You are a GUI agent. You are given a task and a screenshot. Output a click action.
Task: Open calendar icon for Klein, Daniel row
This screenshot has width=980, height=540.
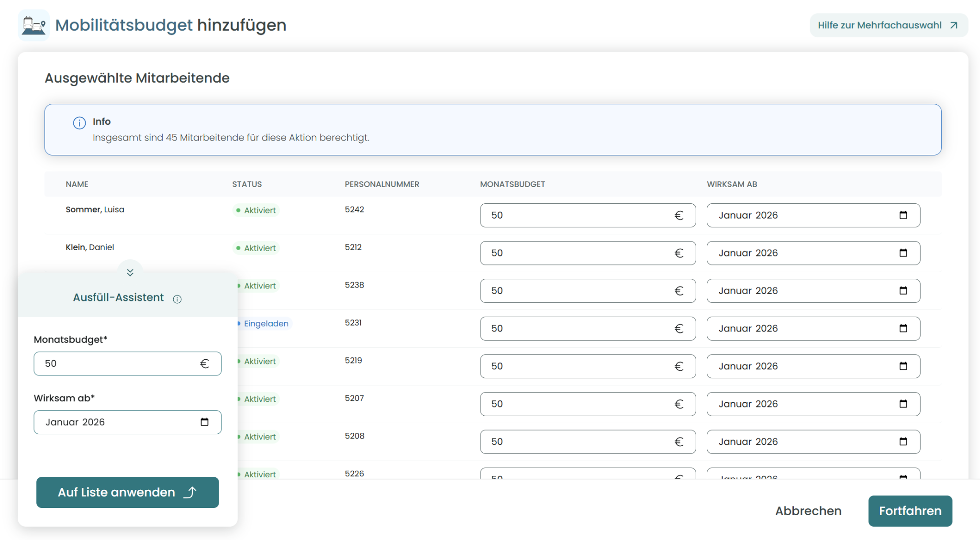[x=903, y=253]
